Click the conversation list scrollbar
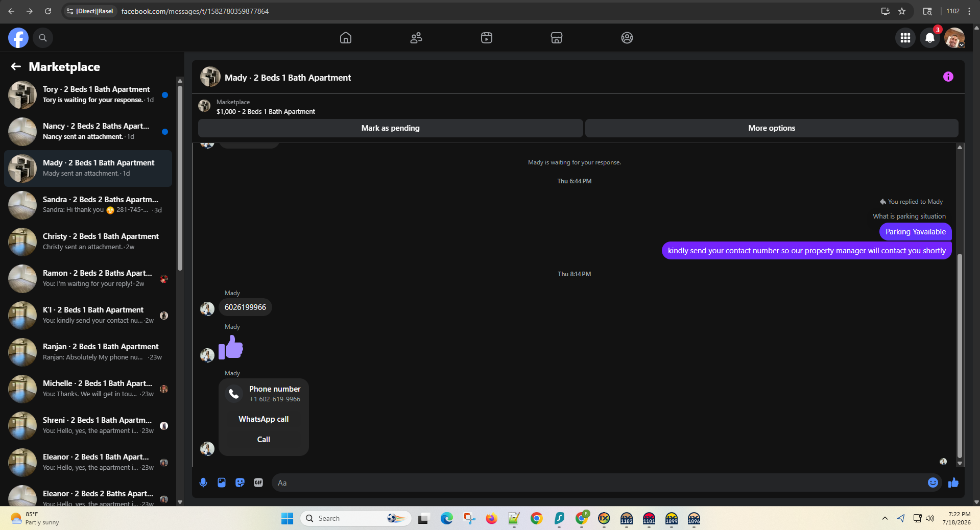The height and width of the screenshot is (530, 980). [x=180, y=177]
